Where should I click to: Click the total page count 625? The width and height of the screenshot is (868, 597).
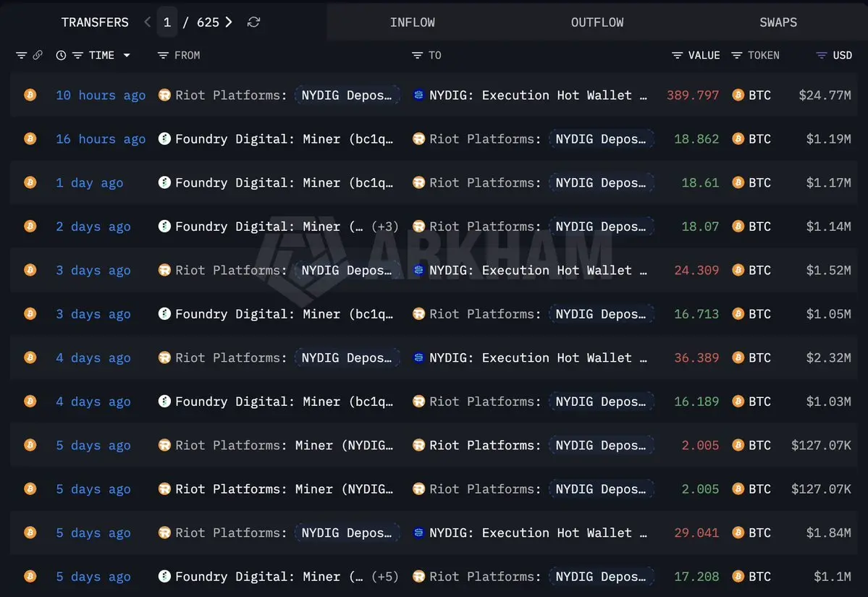(208, 22)
